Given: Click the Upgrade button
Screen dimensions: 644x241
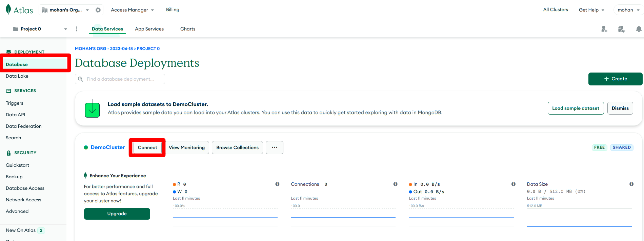Looking at the screenshot, I should pos(117,214).
